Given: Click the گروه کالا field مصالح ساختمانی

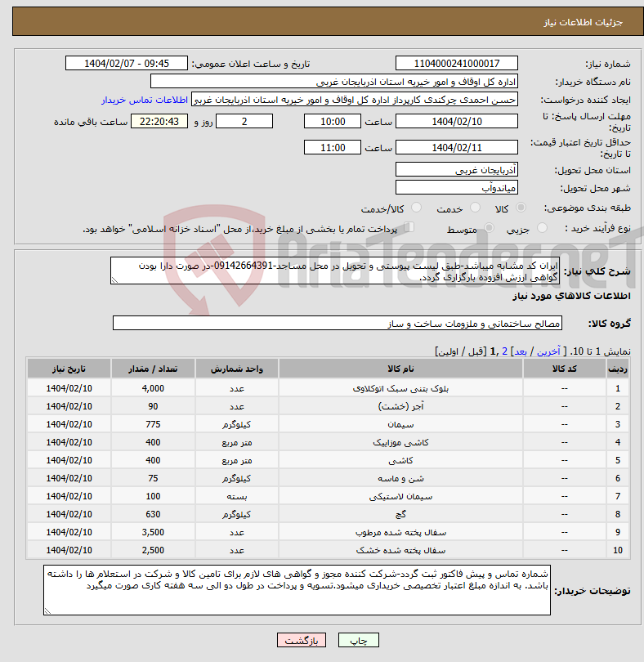Looking at the screenshot, I should tap(338, 323).
